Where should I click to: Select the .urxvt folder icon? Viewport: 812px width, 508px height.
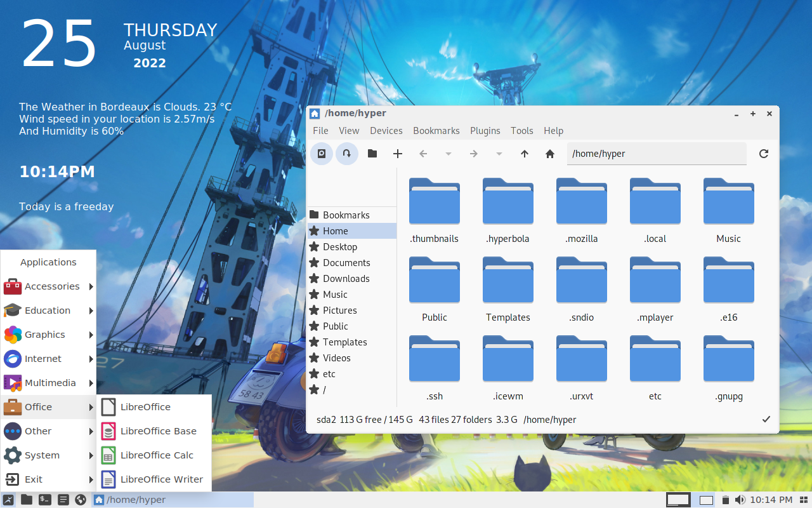(582, 358)
